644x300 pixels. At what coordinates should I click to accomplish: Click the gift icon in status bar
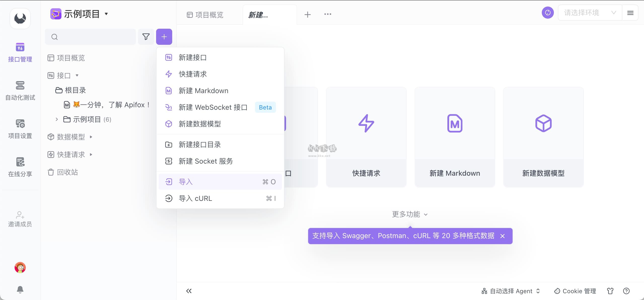[610, 291]
